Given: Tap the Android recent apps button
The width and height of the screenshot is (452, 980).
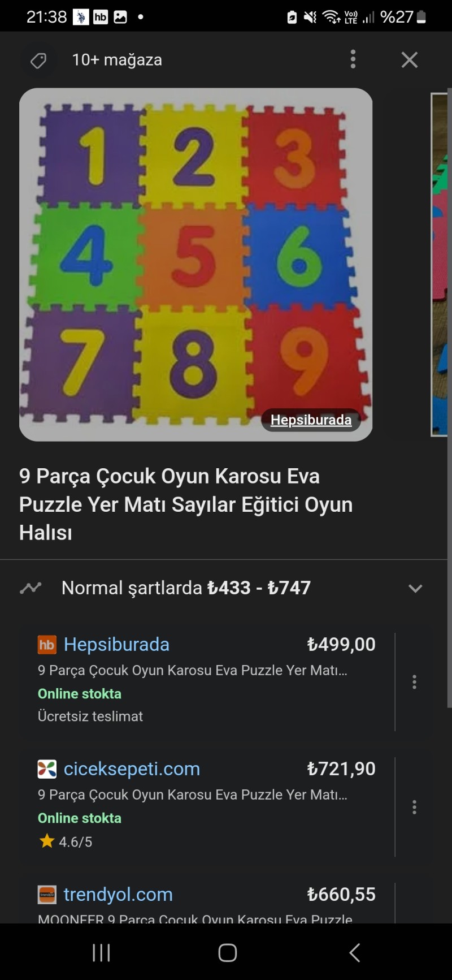Looking at the screenshot, I should (x=101, y=953).
